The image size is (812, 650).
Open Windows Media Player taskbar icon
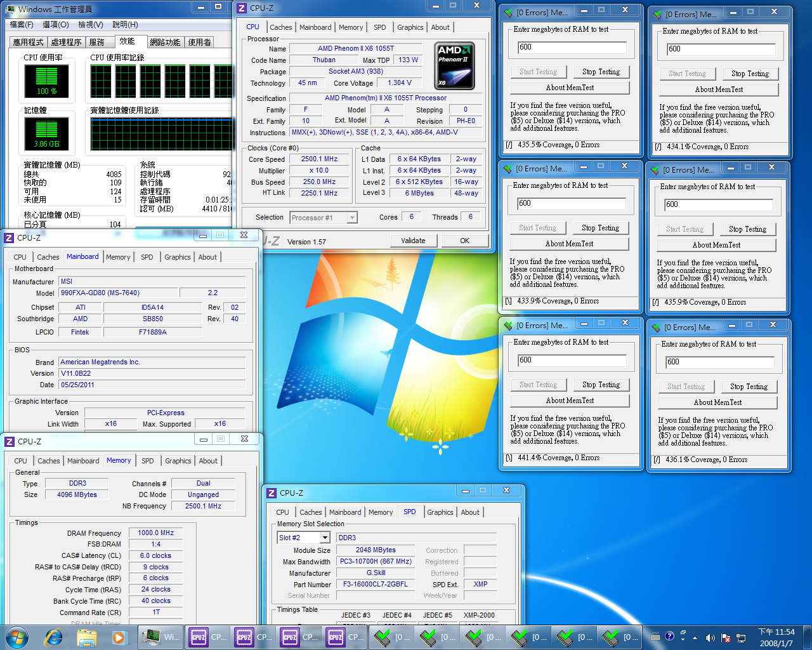(119, 637)
